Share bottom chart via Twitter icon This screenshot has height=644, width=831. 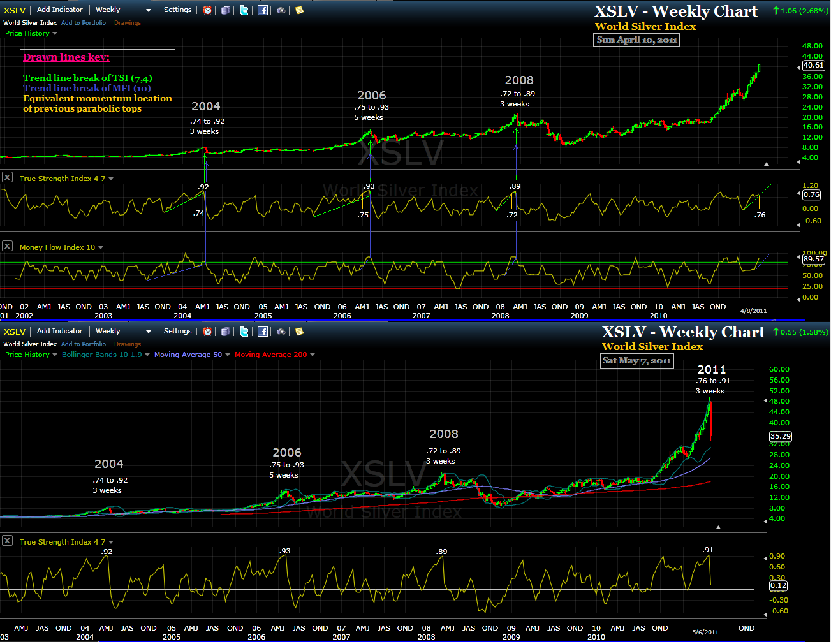[244, 332]
